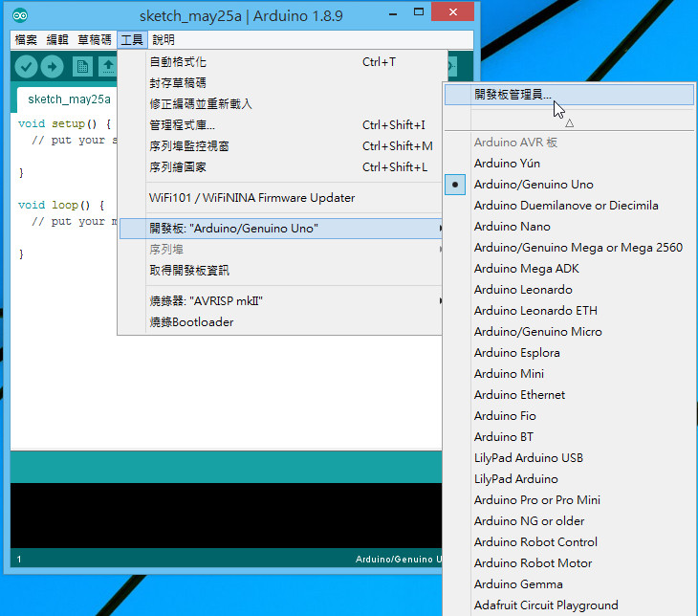Select LilyPad Arduino board

(x=569, y=479)
